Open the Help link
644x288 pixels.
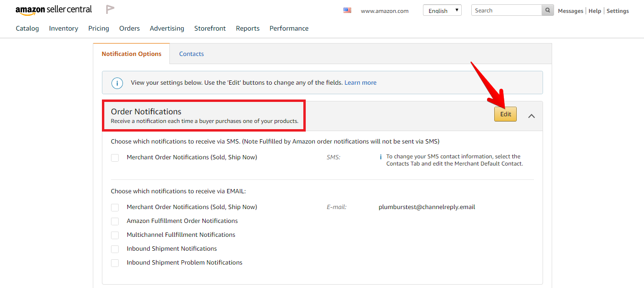pyautogui.click(x=595, y=11)
